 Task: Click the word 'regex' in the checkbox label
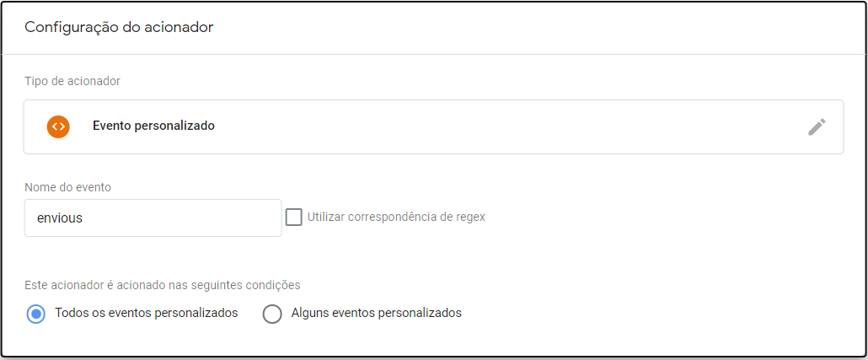coord(470,217)
